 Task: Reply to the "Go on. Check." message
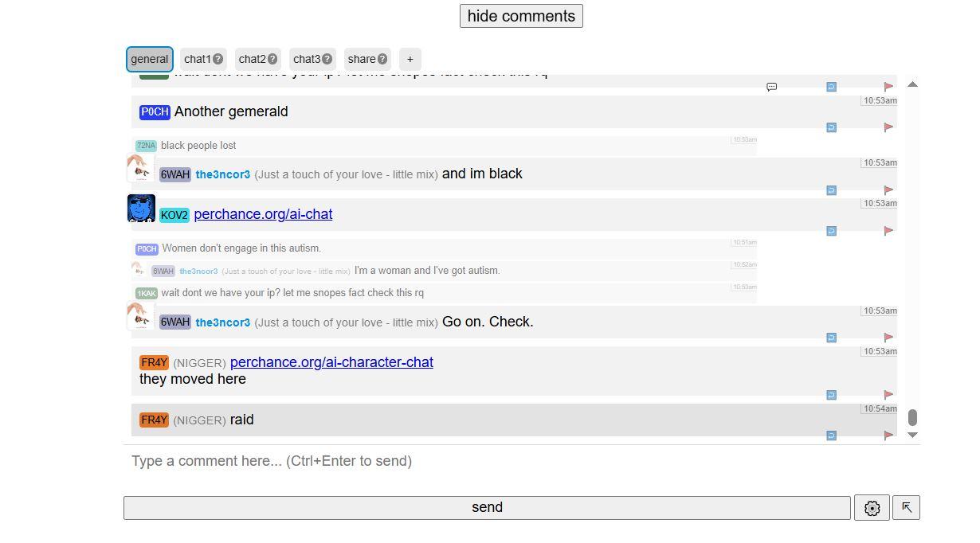[831, 338]
